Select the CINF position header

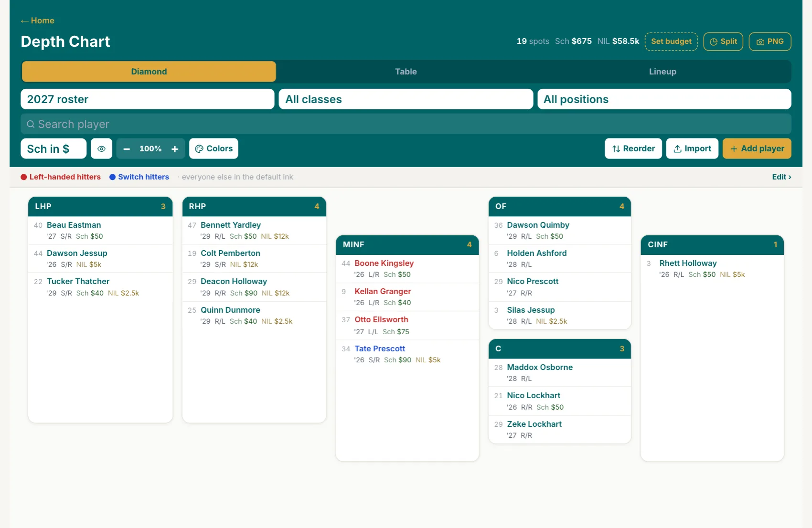(x=712, y=245)
